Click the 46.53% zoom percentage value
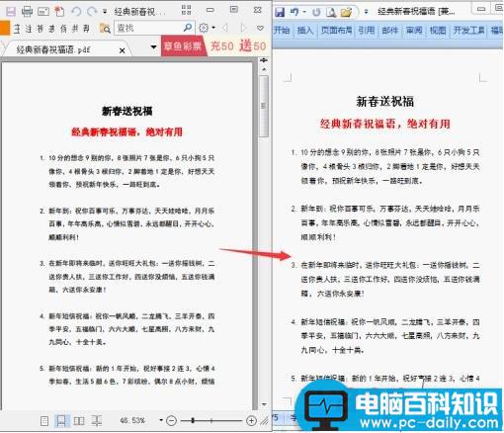This screenshot has width=504, height=433. pos(132,420)
